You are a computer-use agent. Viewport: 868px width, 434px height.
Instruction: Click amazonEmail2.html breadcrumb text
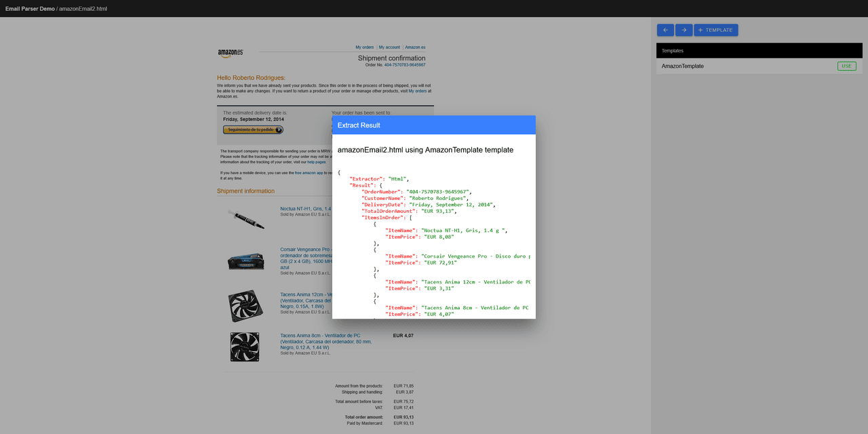pos(83,9)
